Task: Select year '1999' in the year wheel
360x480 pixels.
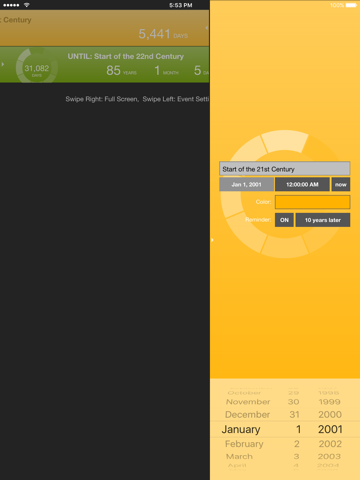Action: (x=330, y=402)
